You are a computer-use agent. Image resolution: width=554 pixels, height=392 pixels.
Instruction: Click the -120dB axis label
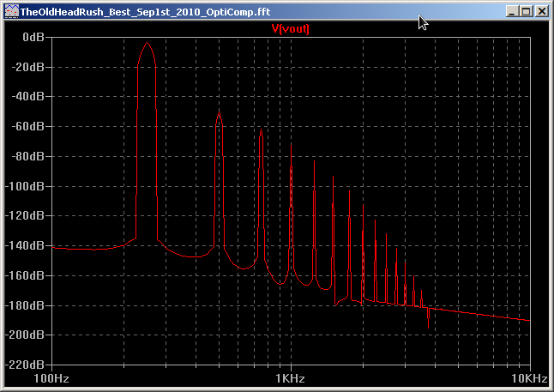click(25, 215)
